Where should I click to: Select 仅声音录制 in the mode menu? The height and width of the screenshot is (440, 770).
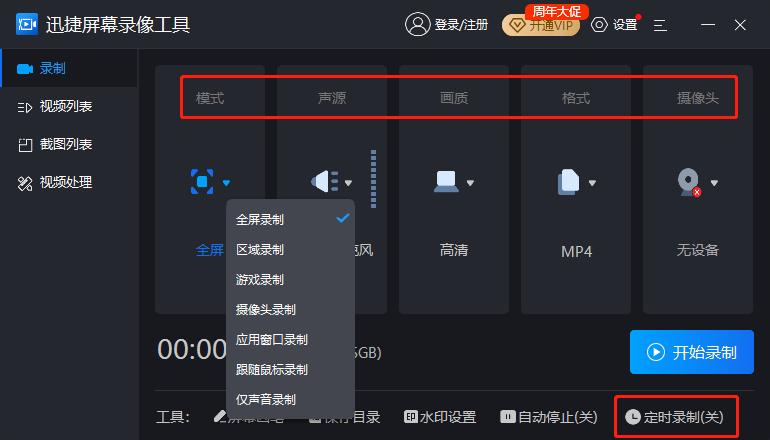tap(290, 399)
